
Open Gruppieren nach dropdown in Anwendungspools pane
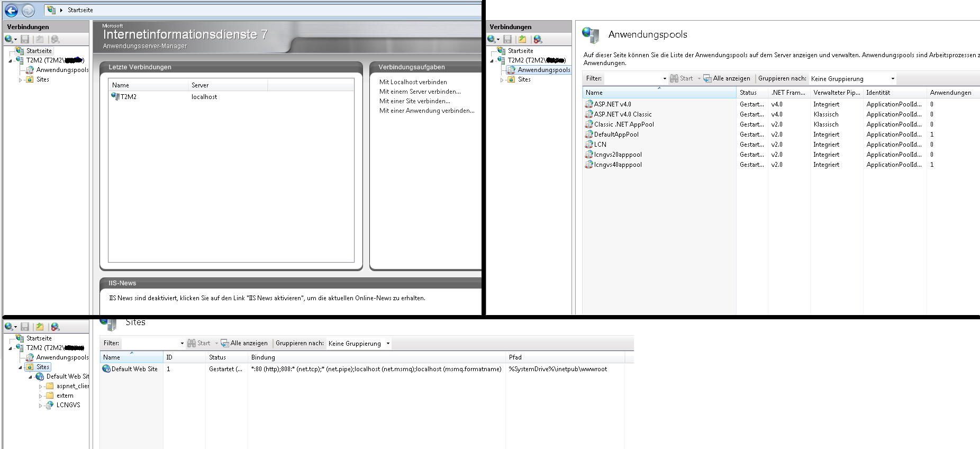[852, 79]
